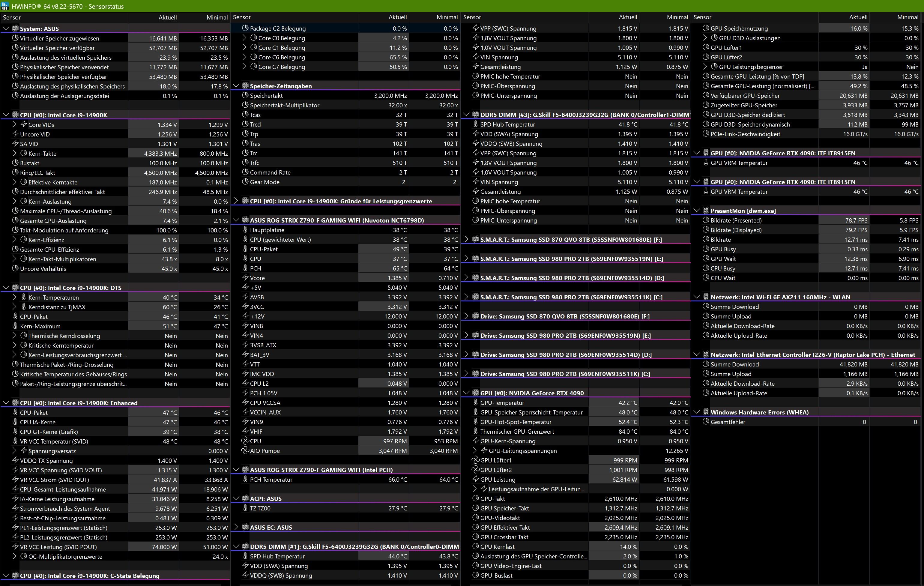This screenshot has height=586, width=924.
Task: Click the third column's Aktuell header
Action: coord(614,17)
